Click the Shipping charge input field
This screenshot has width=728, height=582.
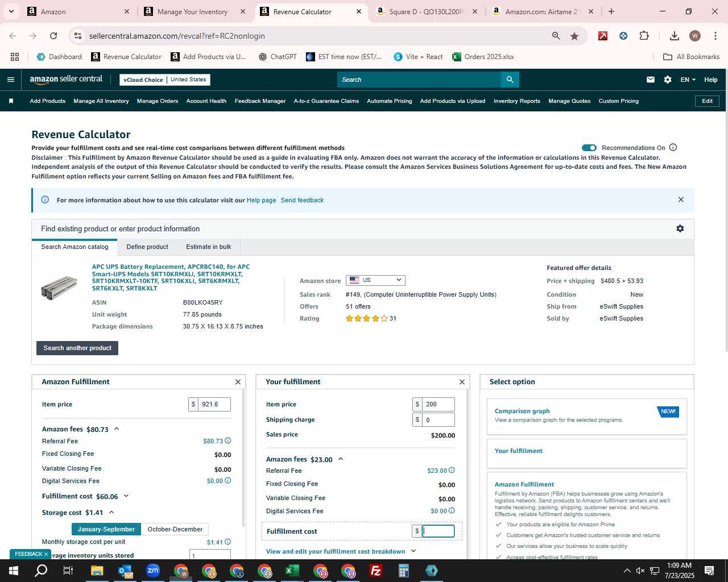click(439, 419)
